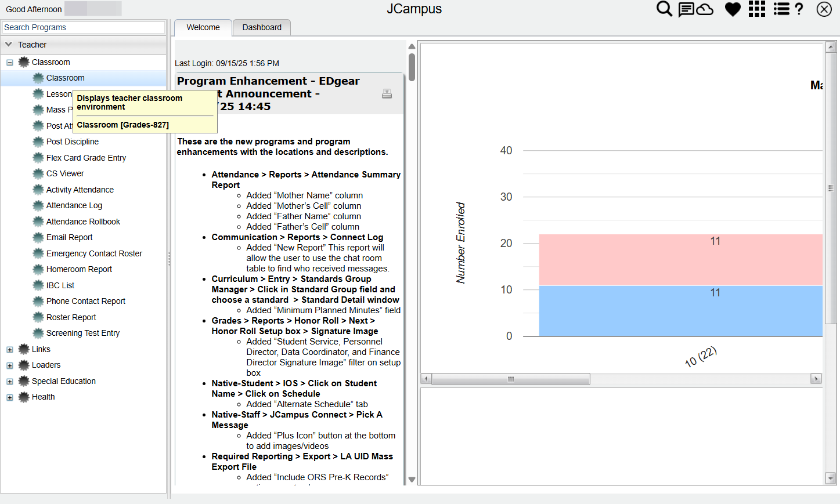Click the gear icon beside Emergency Contact Roster

[38, 253]
